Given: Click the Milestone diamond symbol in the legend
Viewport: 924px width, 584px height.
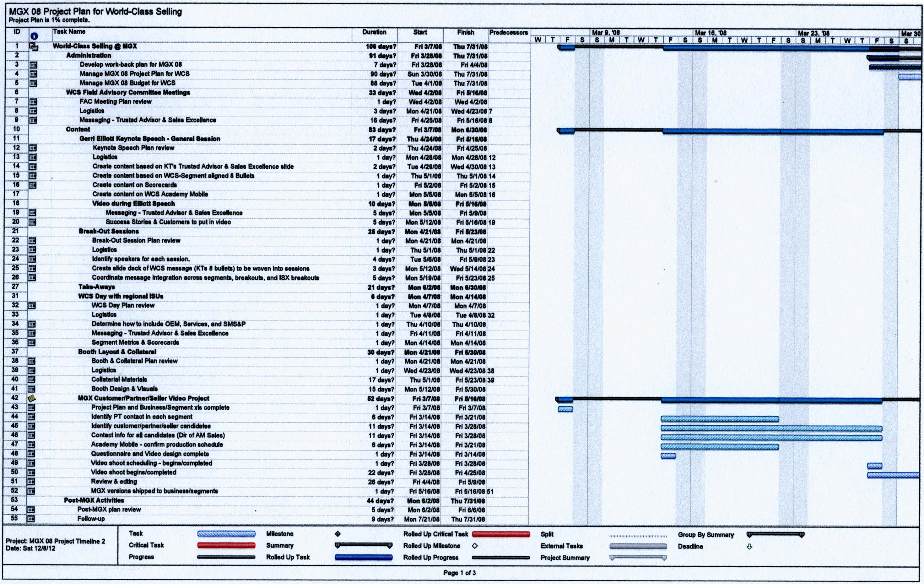Looking at the screenshot, I should [338, 534].
